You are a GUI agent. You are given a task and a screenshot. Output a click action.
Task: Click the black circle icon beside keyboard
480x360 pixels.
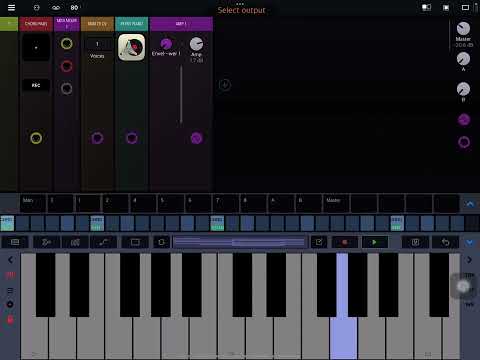tap(10, 304)
